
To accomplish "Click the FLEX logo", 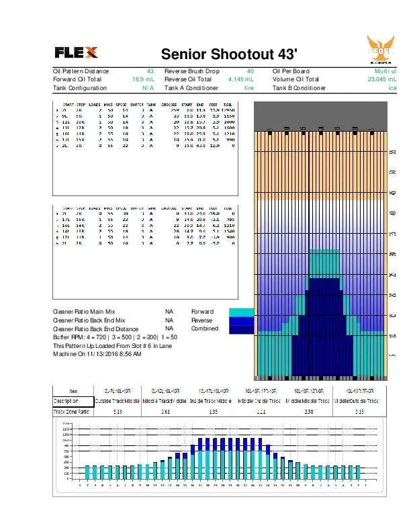I will (76, 52).
